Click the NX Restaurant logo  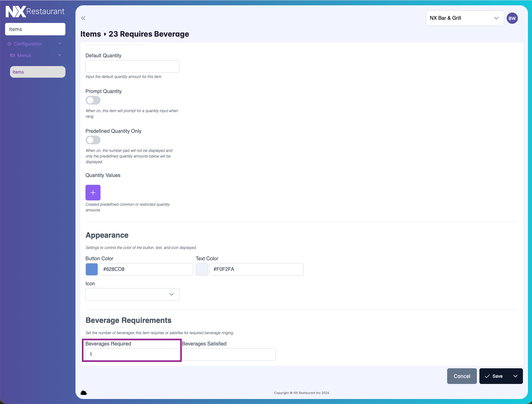(x=35, y=12)
